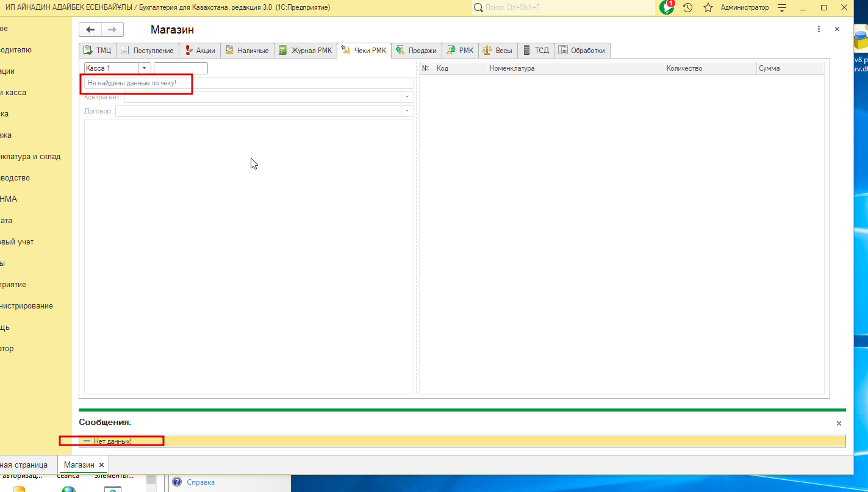Image resolution: width=868 pixels, height=492 pixels.
Task: Close the Магазин bottom tab
Action: tap(102, 465)
